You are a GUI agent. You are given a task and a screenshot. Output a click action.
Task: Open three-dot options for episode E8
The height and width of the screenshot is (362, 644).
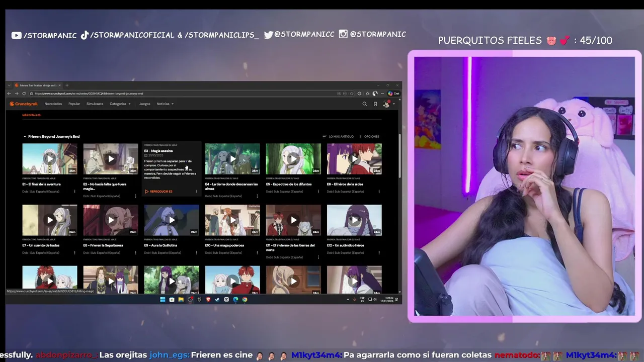tap(135, 252)
